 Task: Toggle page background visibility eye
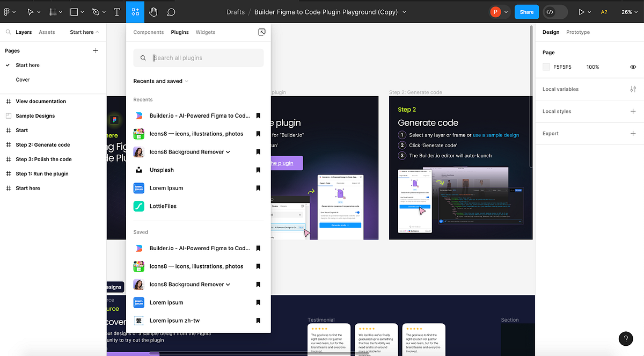point(633,67)
